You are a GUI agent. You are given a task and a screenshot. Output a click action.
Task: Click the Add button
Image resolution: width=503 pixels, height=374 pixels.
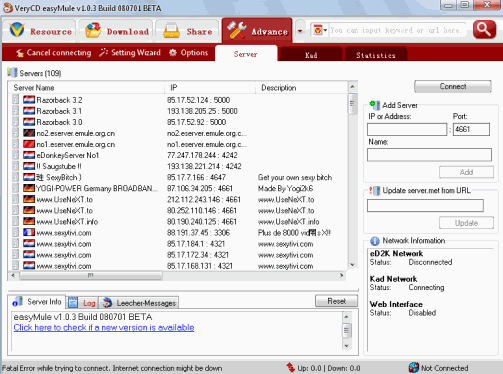(x=466, y=172)
